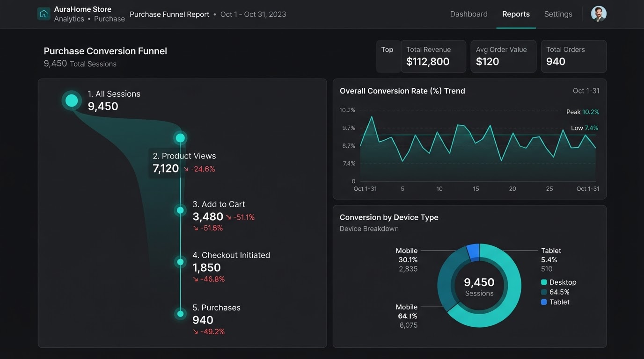
Task: Click the Conversion by Device Type heading
Action: (x=389, y=217)
